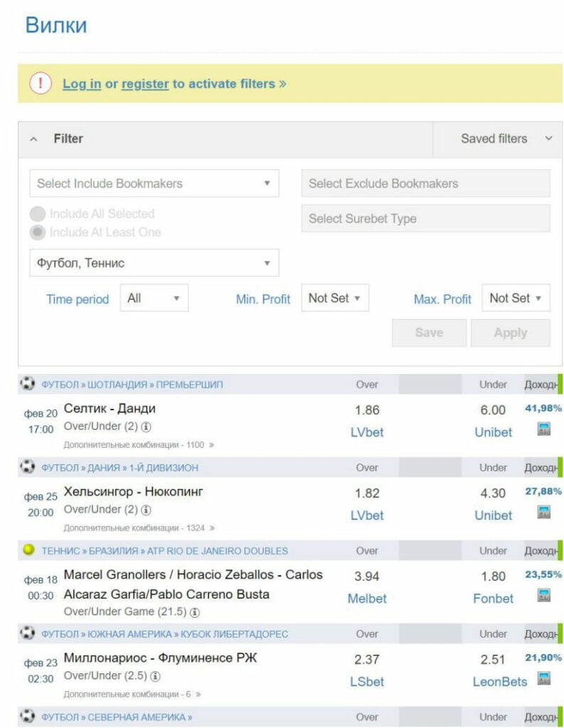Open the Saved filters menu
The image size is (564, 728).
tap(506, 139)
